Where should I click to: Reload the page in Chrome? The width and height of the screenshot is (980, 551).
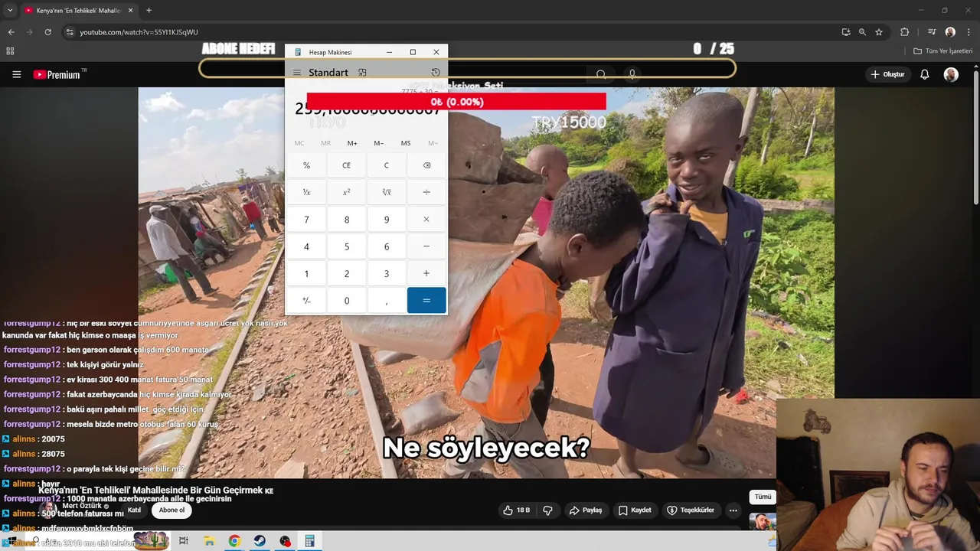point(47,32)
